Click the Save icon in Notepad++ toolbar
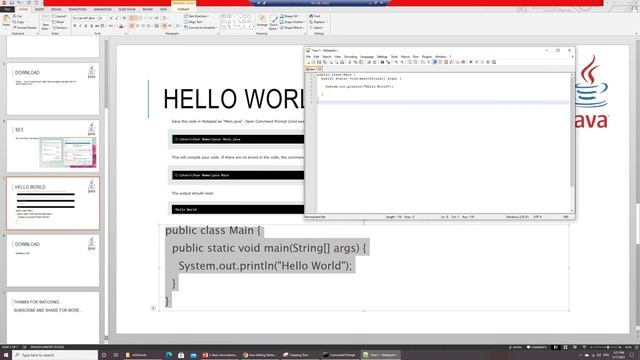The height and width of the screenshot is (360, 640). tap(319, 62)
